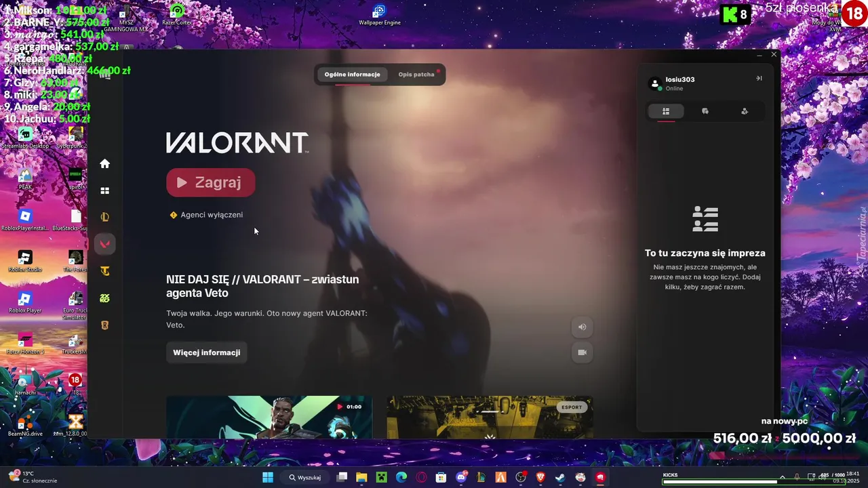Click the red Zagraj play button

pyautogui.click(x=211, y=182)
